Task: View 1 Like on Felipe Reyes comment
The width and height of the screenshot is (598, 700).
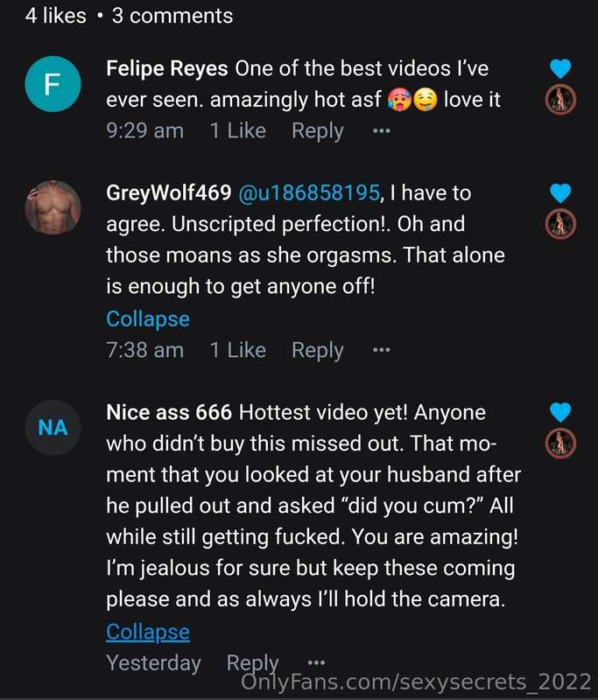Action: coord(237,130)
